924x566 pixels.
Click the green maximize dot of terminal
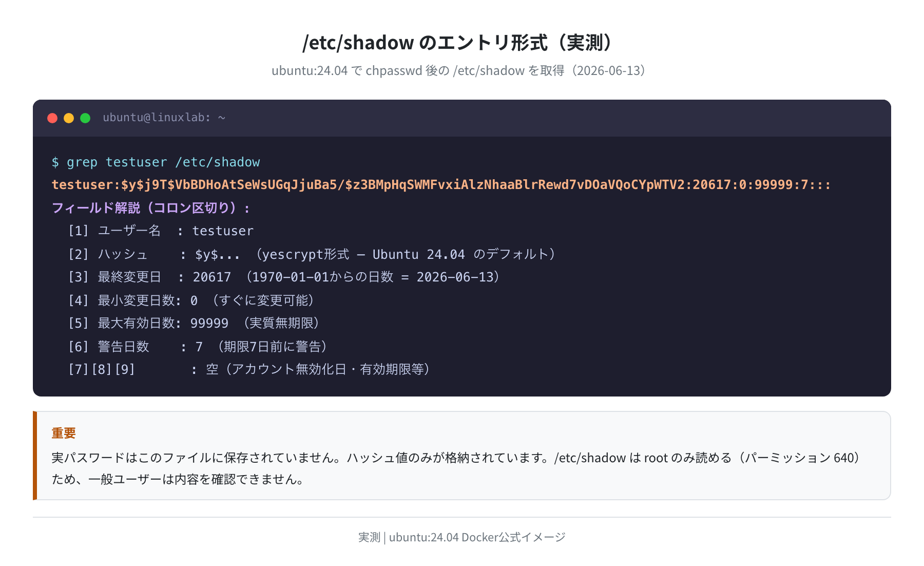pos(85,118)
